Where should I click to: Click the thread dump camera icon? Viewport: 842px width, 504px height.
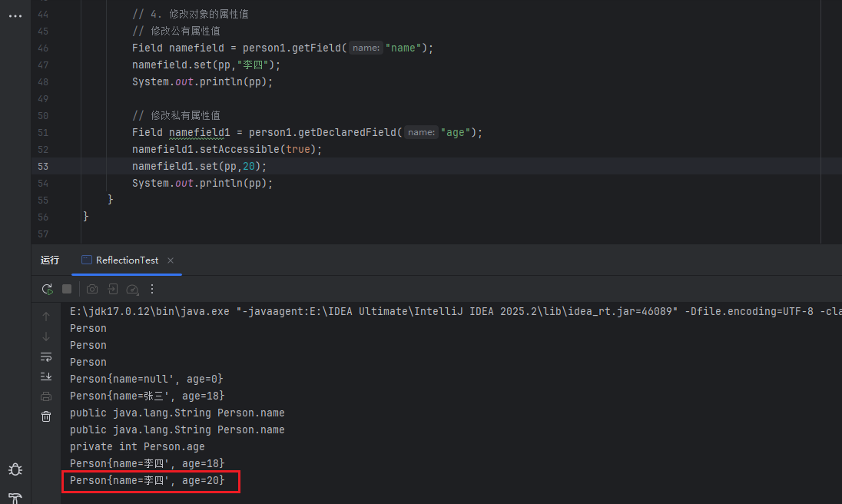tap(92, 289)
